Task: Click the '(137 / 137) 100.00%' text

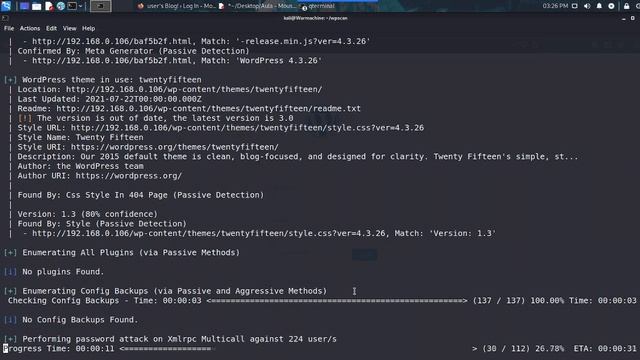Action: click(518, 301)
